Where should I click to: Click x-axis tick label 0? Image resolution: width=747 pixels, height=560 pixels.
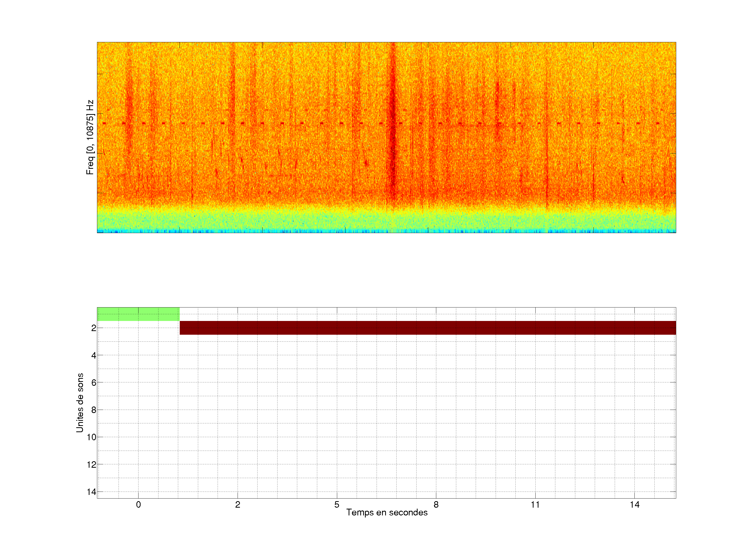pyautogui.click(x=139, y=505)
